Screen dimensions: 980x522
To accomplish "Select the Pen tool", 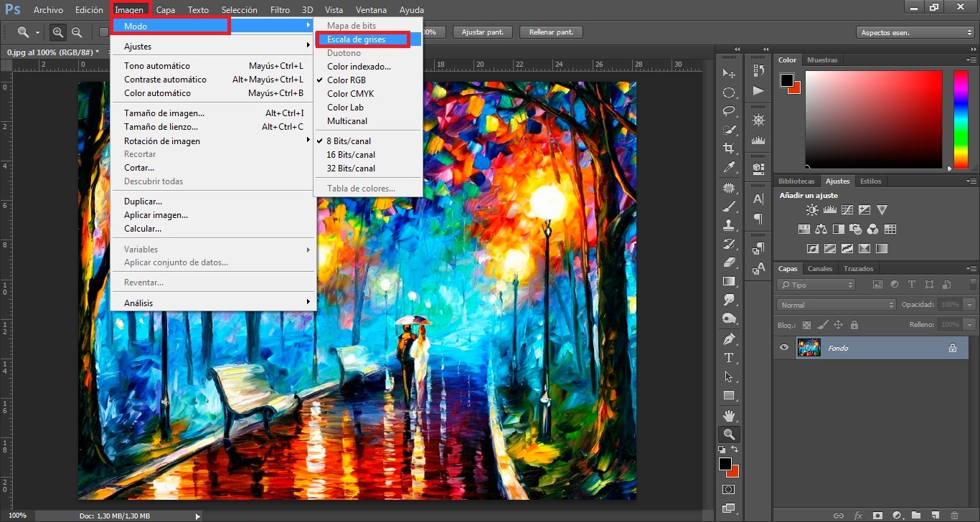I will (x=729, y=338).
